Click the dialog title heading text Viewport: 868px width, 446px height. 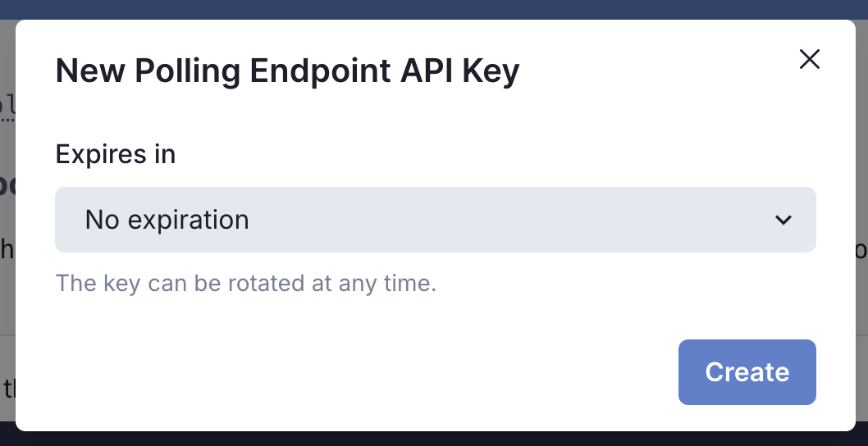click(x=287, y=71)
